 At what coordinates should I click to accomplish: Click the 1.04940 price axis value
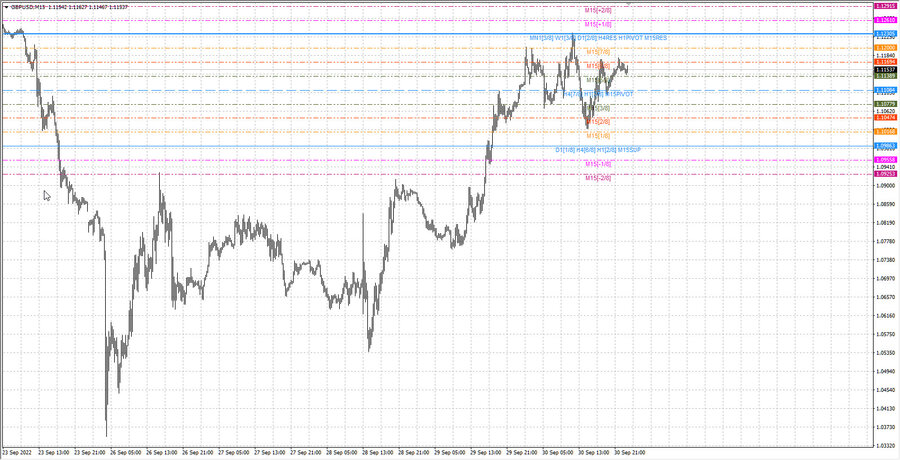tap(886, 371)
